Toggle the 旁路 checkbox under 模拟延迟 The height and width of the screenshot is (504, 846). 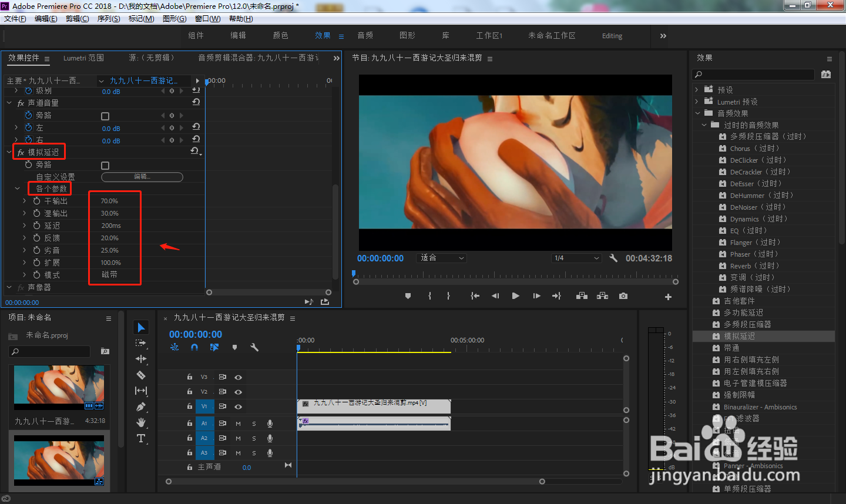point(105,166)
